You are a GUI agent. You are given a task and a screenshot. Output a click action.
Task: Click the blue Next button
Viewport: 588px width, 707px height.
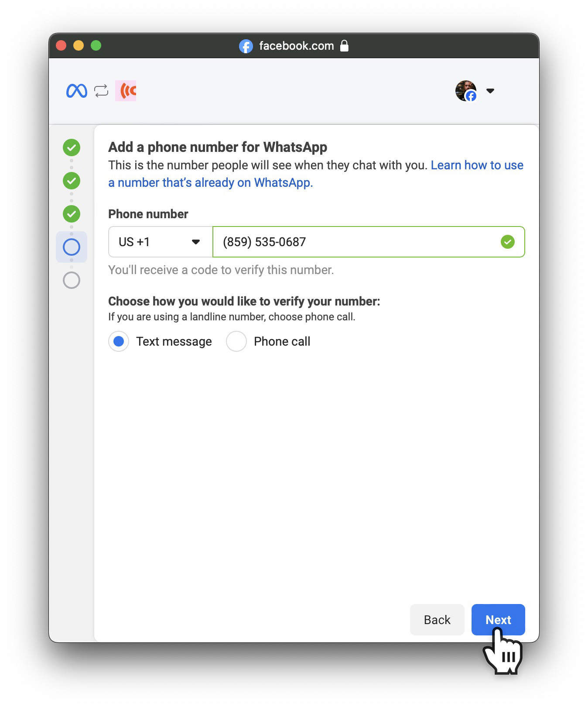pos(498,620)
